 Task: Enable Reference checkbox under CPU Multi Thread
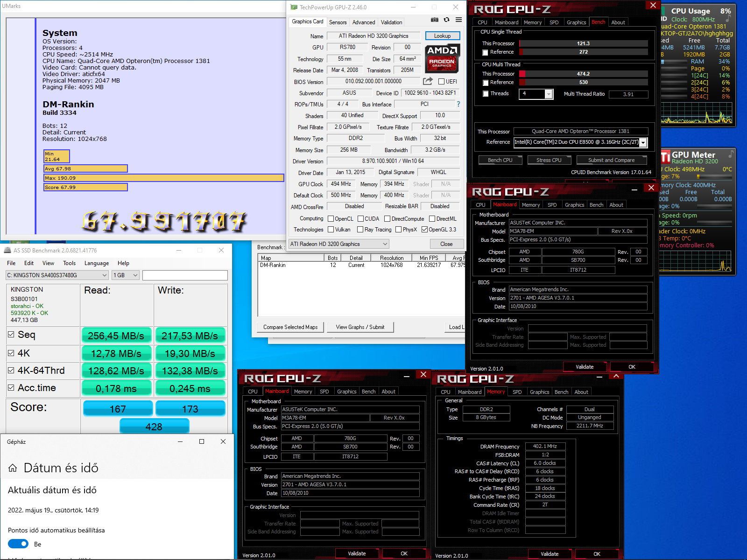click(485, 83)
